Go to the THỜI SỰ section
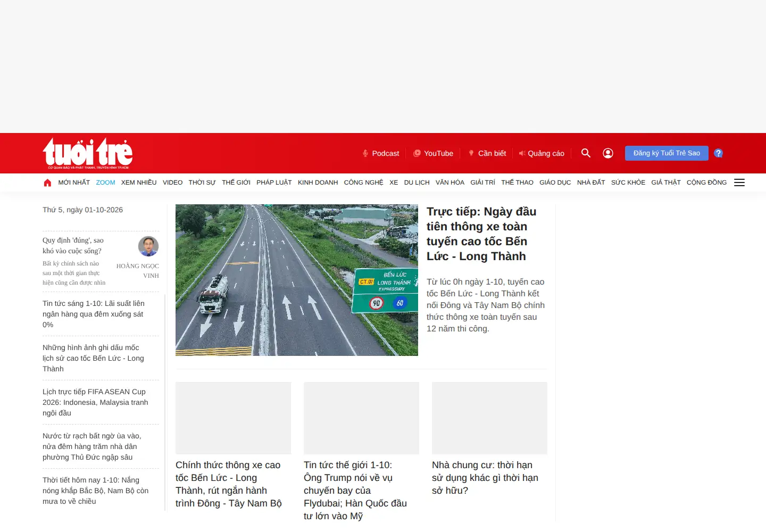 [x=202, y=182]
